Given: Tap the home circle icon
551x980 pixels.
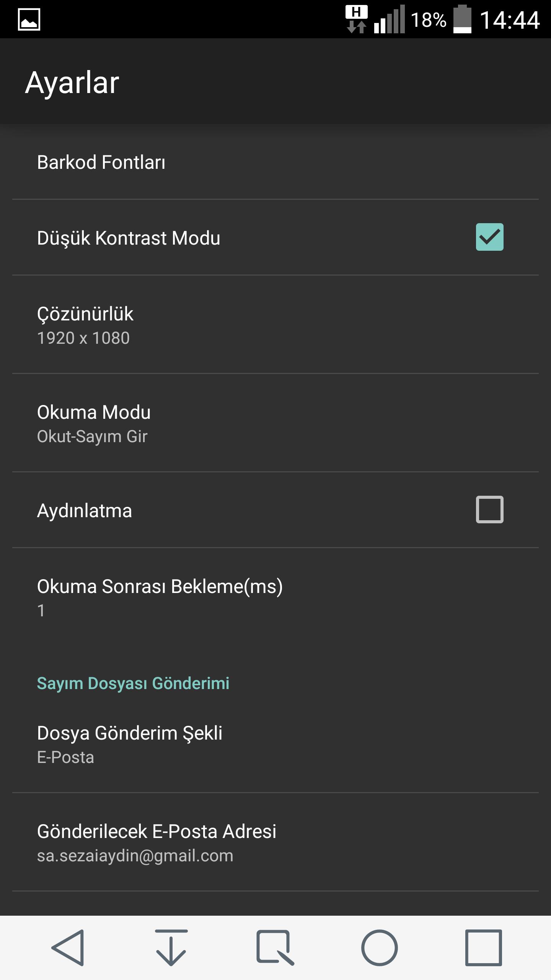Looking at the screenshot, I should [379, 947].
